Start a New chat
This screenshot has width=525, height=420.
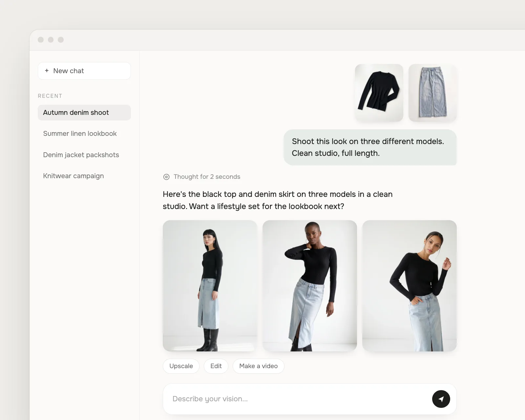click(84, 71)
